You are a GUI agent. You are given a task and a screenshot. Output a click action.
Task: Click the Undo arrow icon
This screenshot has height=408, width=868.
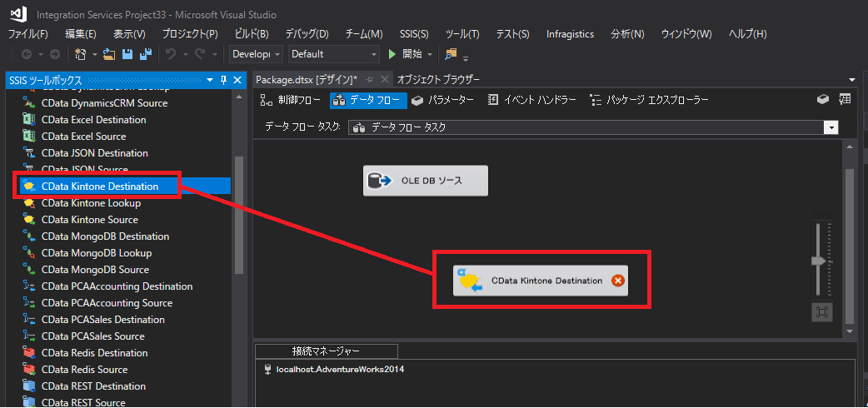(x=171, y=54)
